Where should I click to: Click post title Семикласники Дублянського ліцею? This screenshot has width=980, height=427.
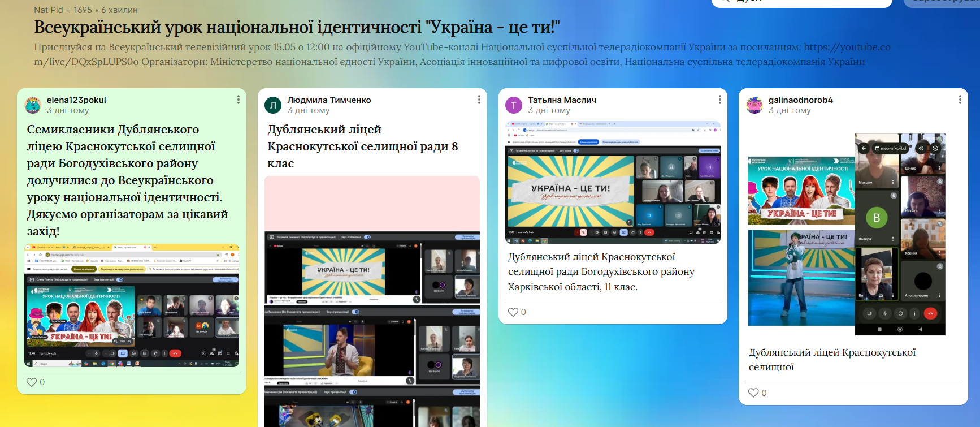point(128,180)
